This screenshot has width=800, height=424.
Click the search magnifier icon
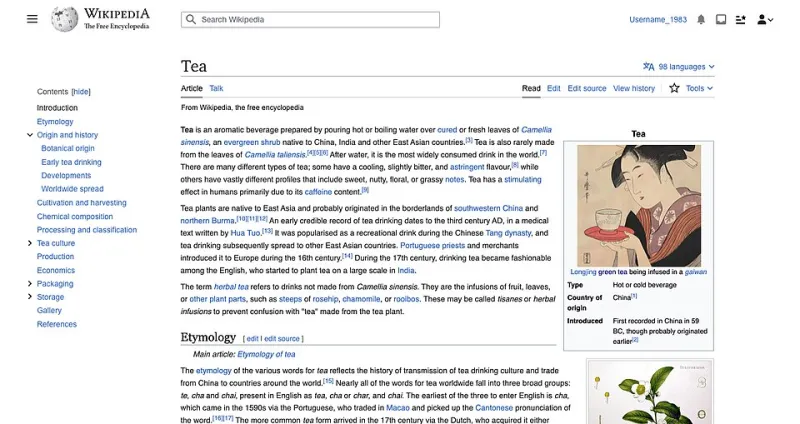(x=191, y=19)
